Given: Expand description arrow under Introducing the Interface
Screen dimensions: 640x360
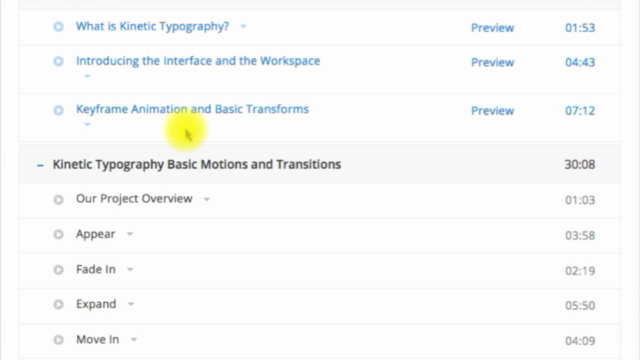Looking at the screenshot, I should [x=87, y=76].
